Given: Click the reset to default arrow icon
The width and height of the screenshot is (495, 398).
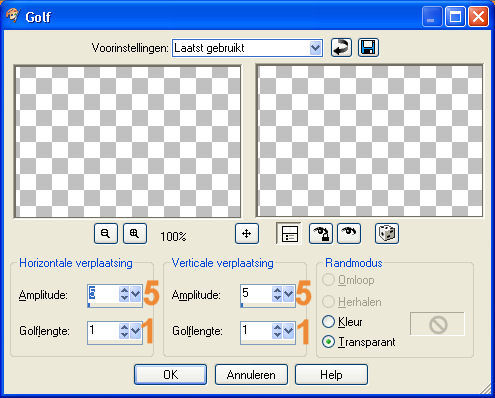Looking at the screenshot, I should 341,48.
